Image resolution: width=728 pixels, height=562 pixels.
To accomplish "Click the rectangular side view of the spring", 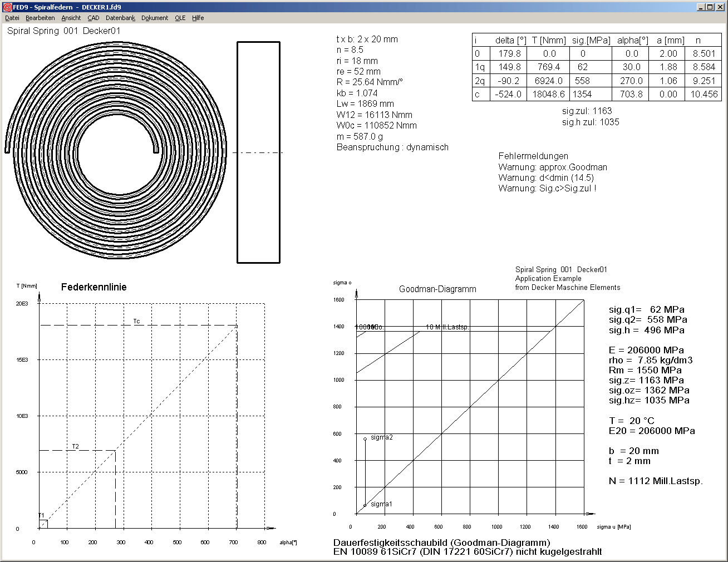I will point(258,152).
